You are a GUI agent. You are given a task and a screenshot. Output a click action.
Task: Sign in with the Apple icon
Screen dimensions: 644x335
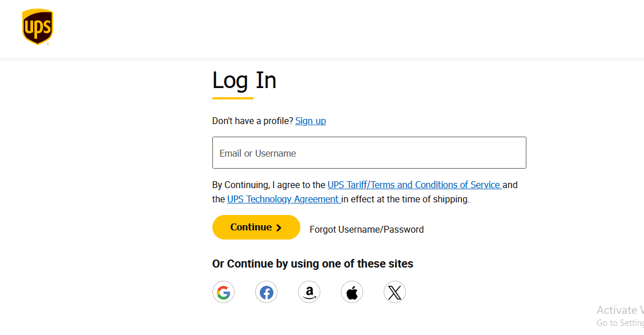[x=352, y=293]
